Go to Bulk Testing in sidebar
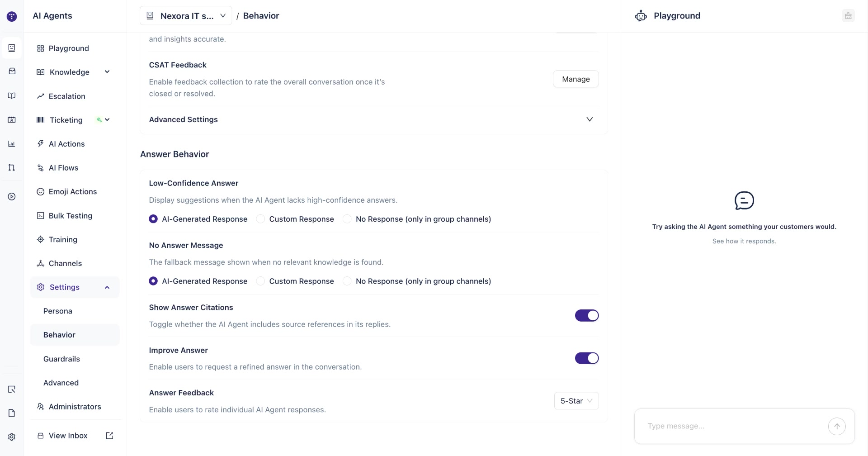The height and width of the screenshot is (456, 868). [x=70, y=216]
